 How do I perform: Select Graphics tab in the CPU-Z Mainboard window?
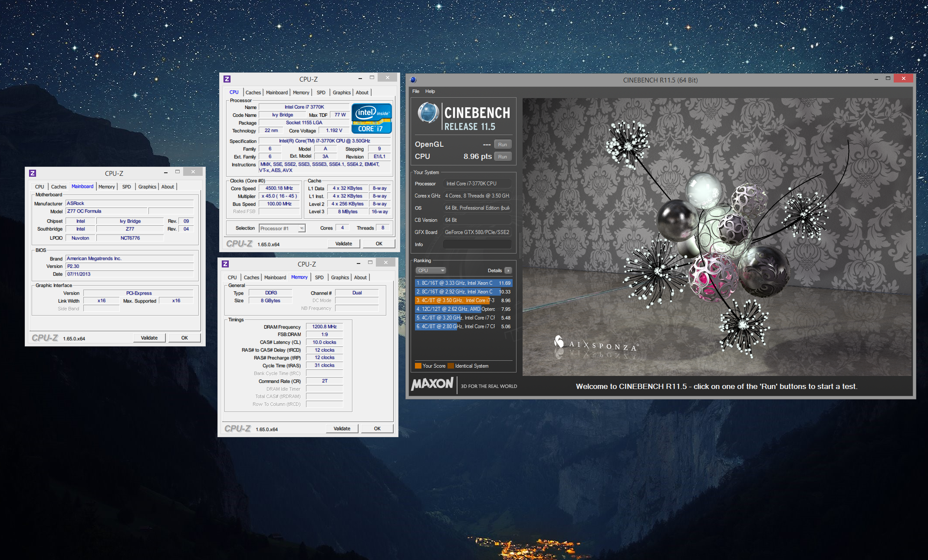[x=148, y=187]
